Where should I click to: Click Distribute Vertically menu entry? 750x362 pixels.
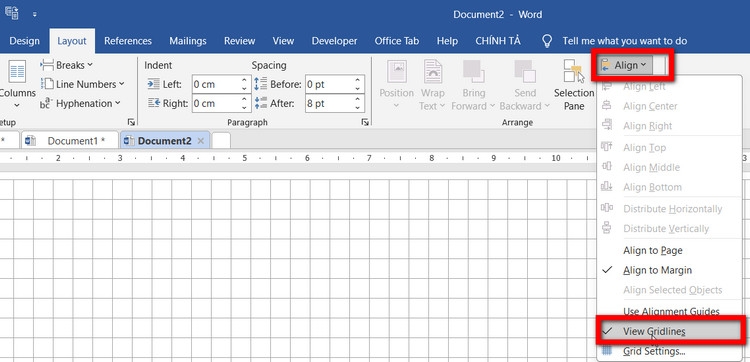(670, 229)
